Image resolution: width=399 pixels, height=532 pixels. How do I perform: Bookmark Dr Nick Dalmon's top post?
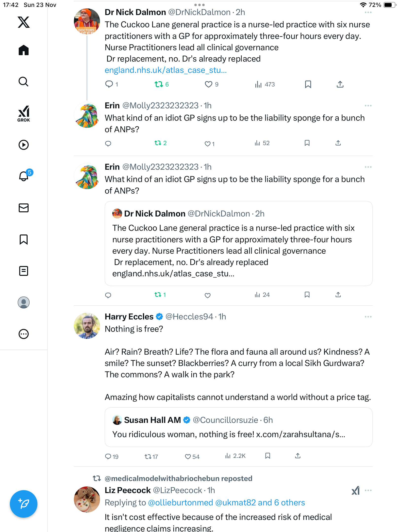308,84
